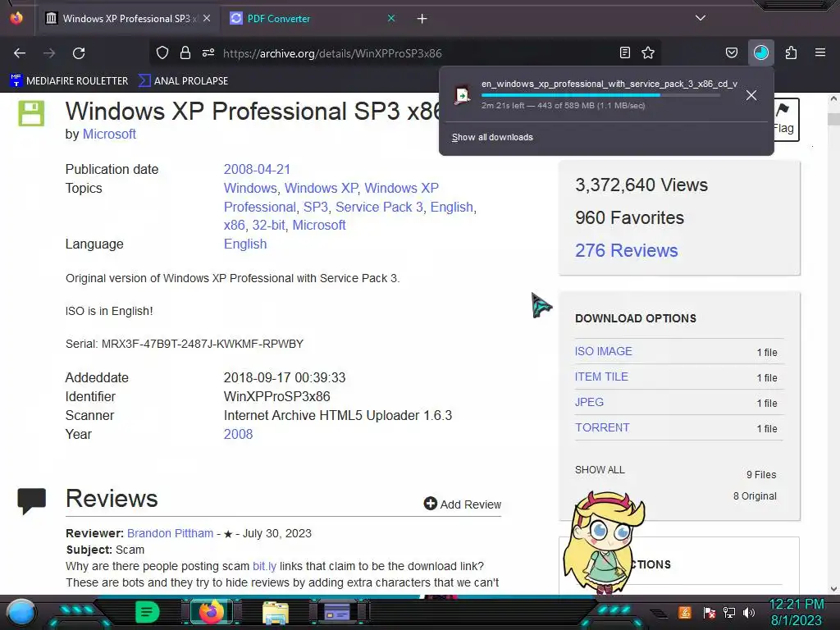Download the ISO IMAGE option
This screenshot has height=630, width=840.
pos(603,351)
